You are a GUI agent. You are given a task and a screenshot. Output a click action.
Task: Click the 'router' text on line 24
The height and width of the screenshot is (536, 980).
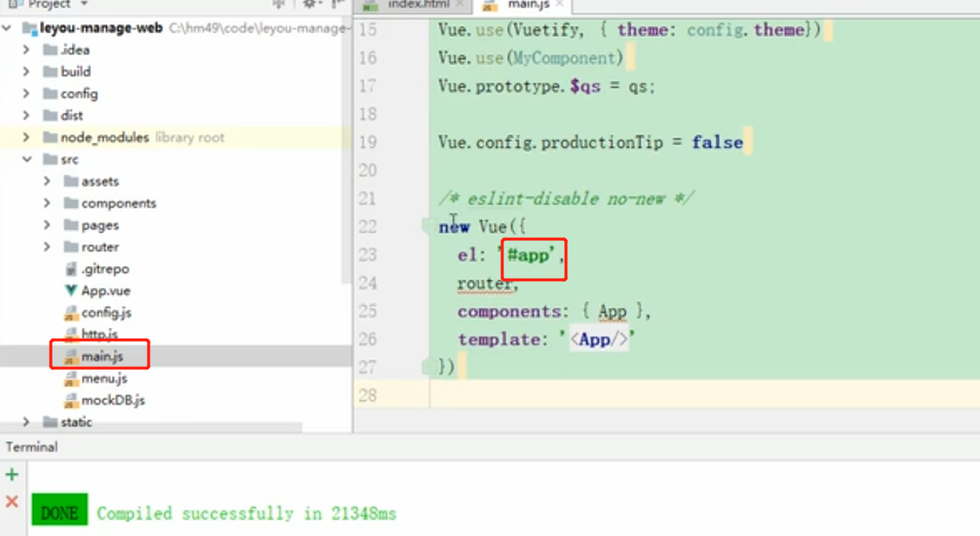[x=485, y=283]
